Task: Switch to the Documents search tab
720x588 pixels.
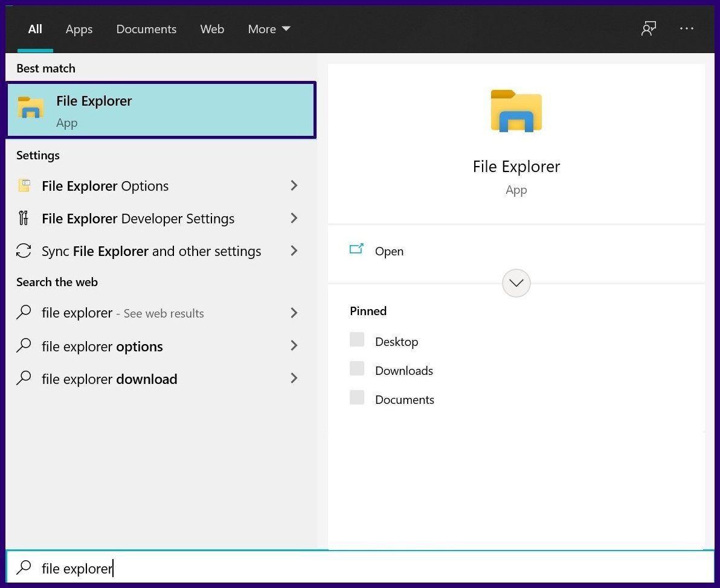Action: tap(146, 28)
